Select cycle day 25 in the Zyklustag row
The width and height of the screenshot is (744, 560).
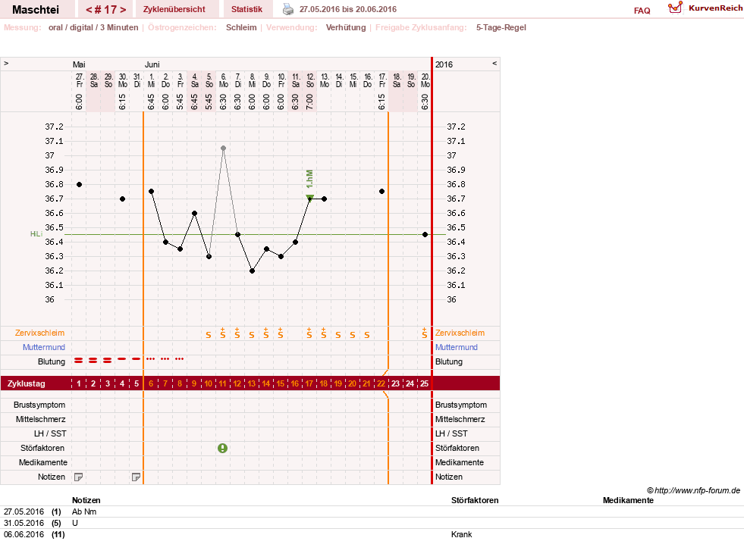pos(424,383)
